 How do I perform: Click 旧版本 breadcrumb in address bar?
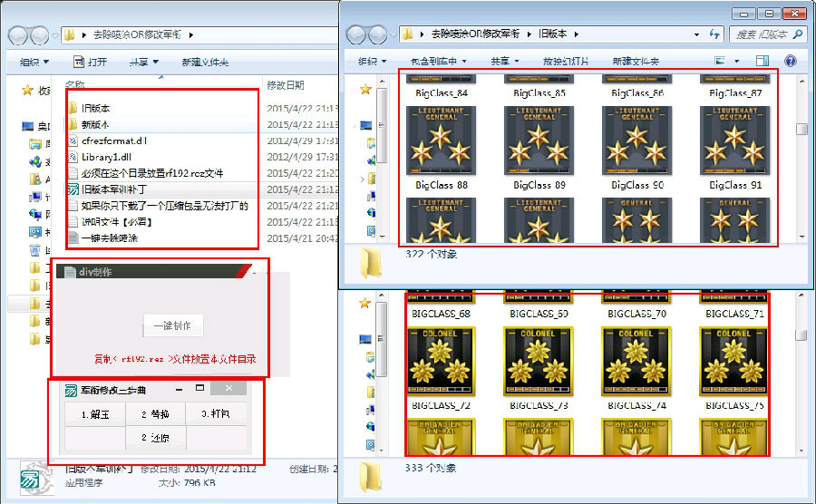(x=553, y=34)
